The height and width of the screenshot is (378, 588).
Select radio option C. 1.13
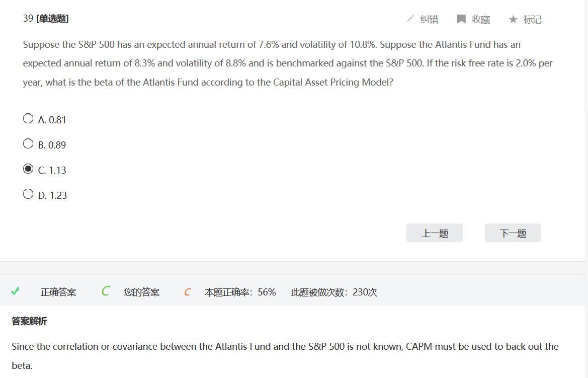(28, 169)
